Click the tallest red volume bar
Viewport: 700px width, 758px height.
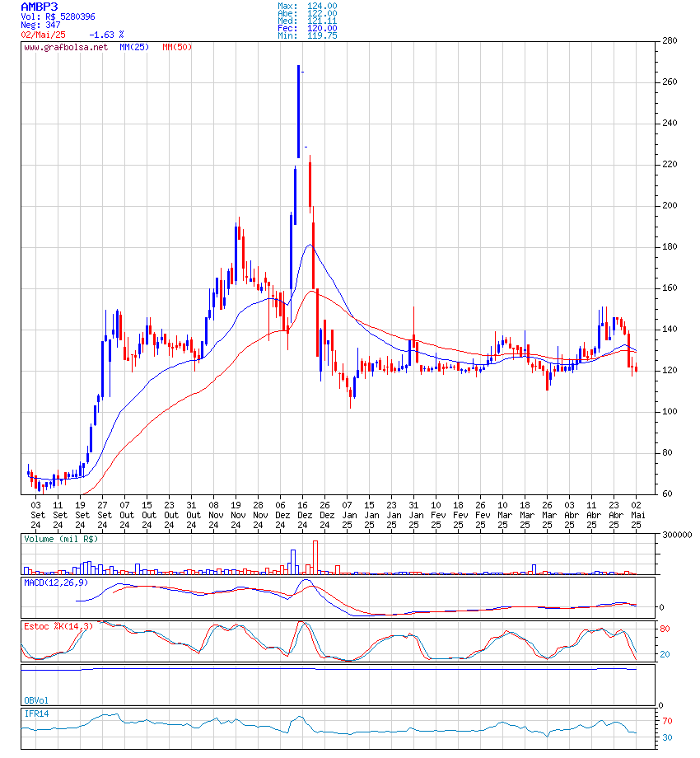(x=315, y=558)
